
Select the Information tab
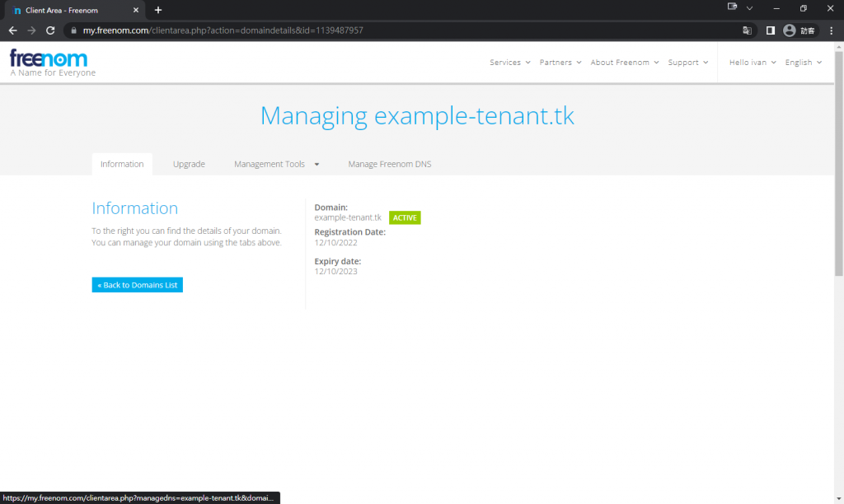(x=122, y=164)
